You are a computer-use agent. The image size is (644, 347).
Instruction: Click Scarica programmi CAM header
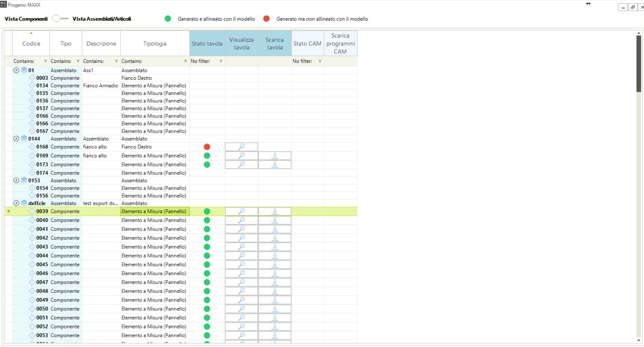(x=340, y=44)
